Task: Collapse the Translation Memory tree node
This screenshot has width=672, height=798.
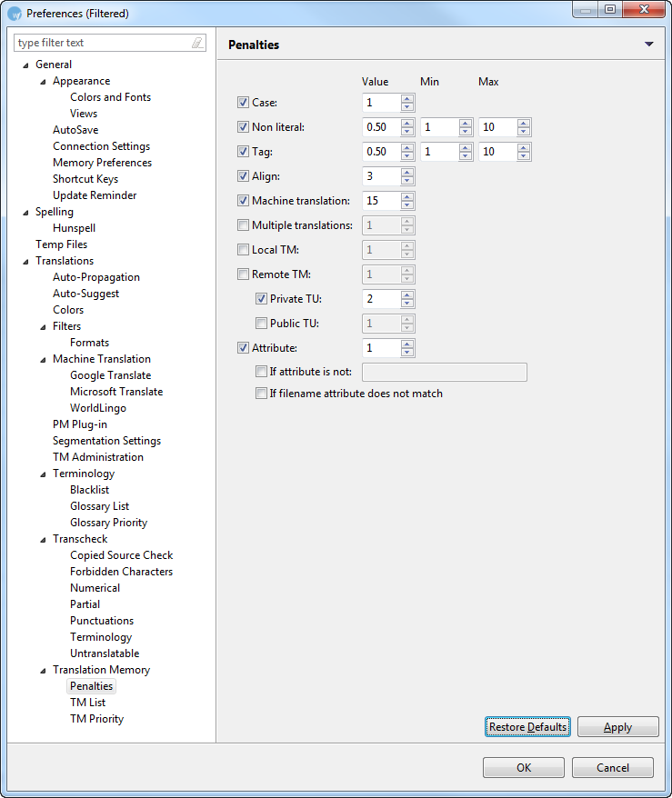Action: click(x=43, y=670)
